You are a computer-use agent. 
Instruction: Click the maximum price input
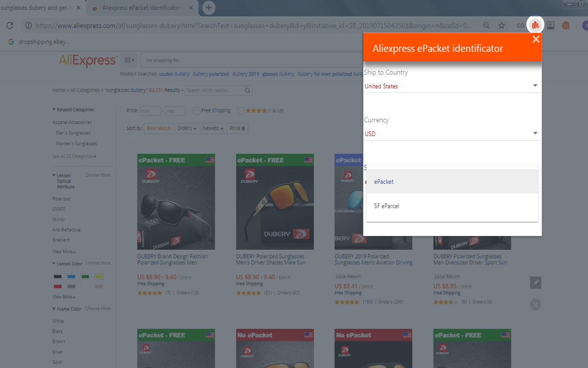(x=175, y=111)
